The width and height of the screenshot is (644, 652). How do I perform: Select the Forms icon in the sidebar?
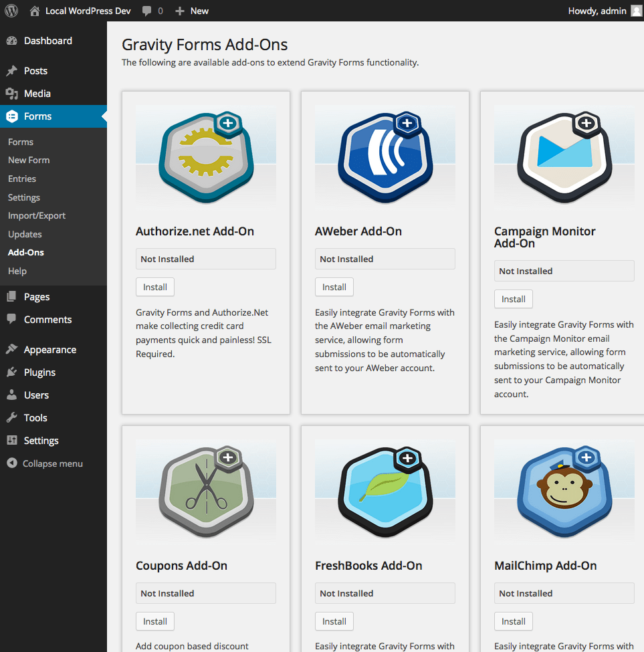tap(15, 116)
